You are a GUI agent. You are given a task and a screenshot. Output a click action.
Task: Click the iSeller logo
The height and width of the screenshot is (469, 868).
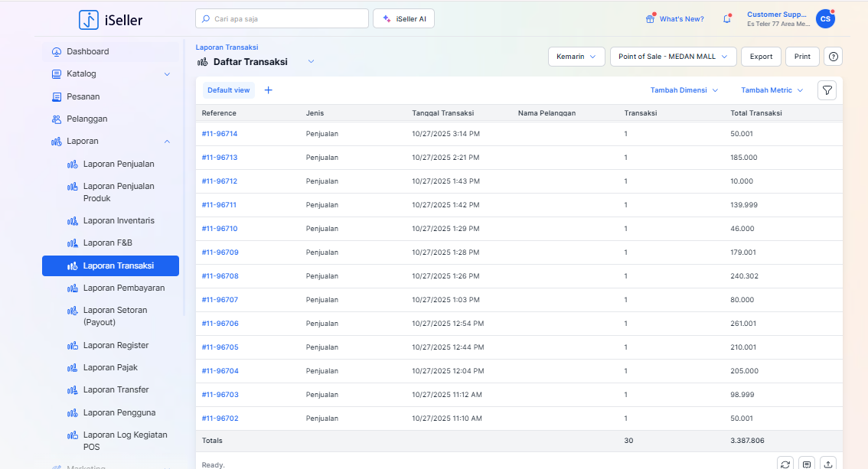110,19
